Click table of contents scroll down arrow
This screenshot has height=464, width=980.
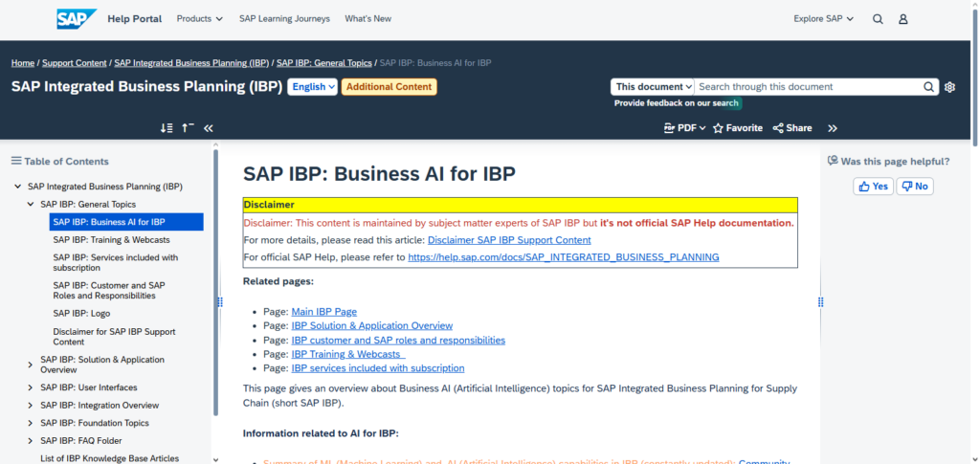216,459
